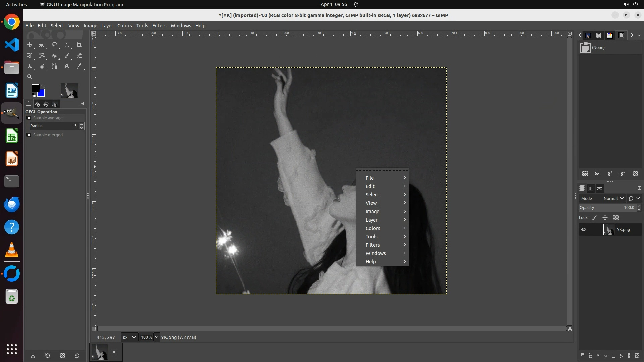Pick the Color Picker eyedropper tool
The height and width of the screenshot is (362, 644).
79,66
